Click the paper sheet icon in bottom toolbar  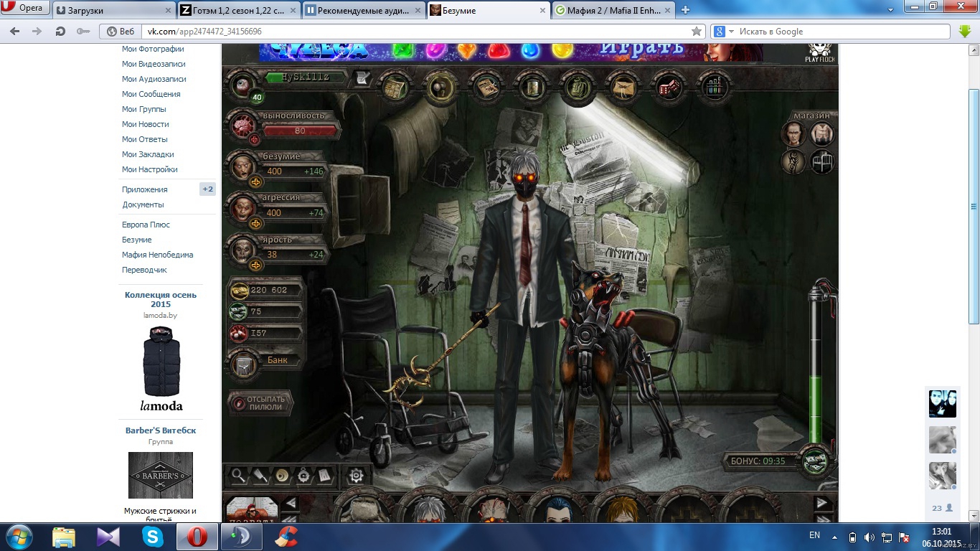[x=324, y=474]
